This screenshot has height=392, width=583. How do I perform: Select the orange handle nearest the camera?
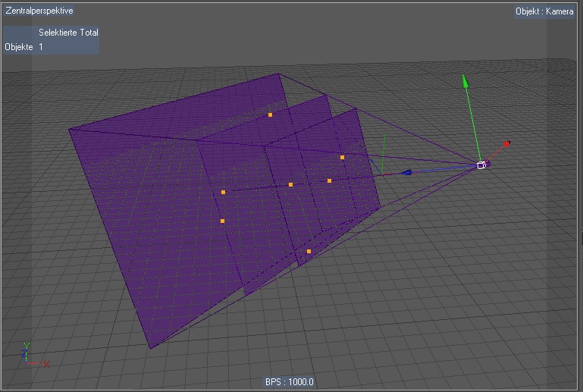(x=343, y=158)
